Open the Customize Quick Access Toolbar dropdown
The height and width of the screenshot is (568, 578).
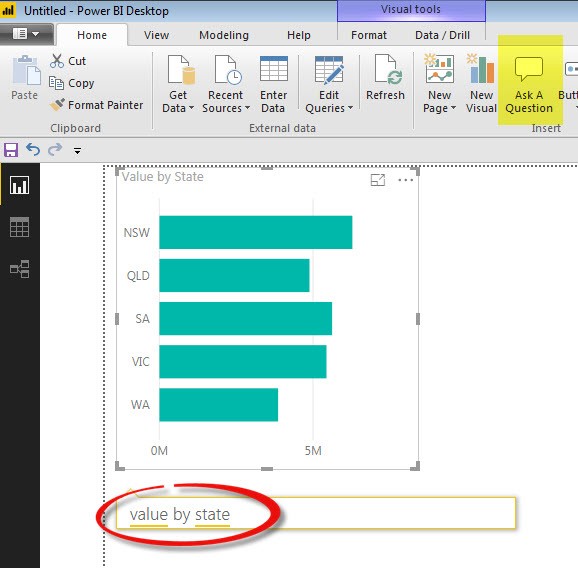(x=77, y=150)
